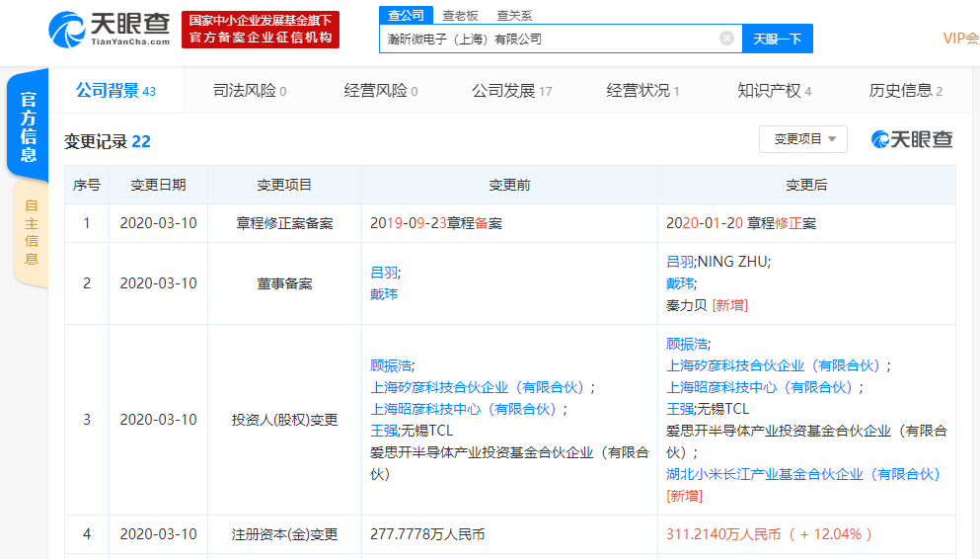Select the 查公司 search tab
Image resolution: width=980 pixels, height=559 pixels.
click(406, 15)
